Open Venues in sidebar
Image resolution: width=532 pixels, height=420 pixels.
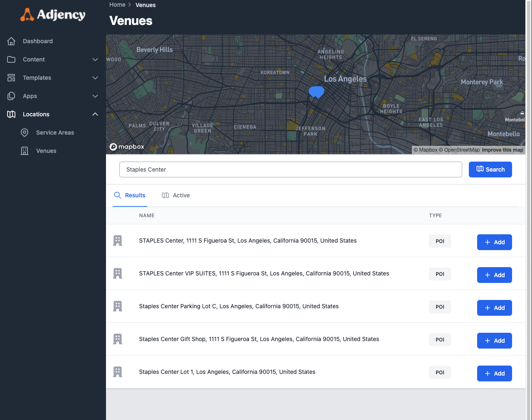[46, 151]
